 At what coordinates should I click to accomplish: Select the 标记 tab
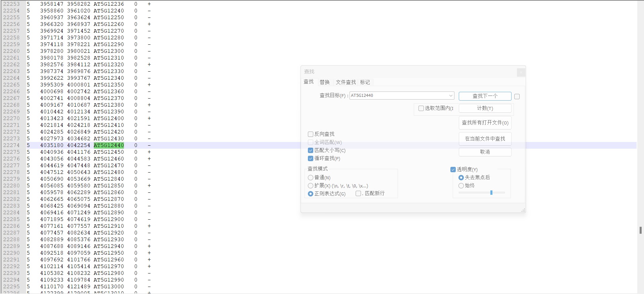click(x=365, y=82)
